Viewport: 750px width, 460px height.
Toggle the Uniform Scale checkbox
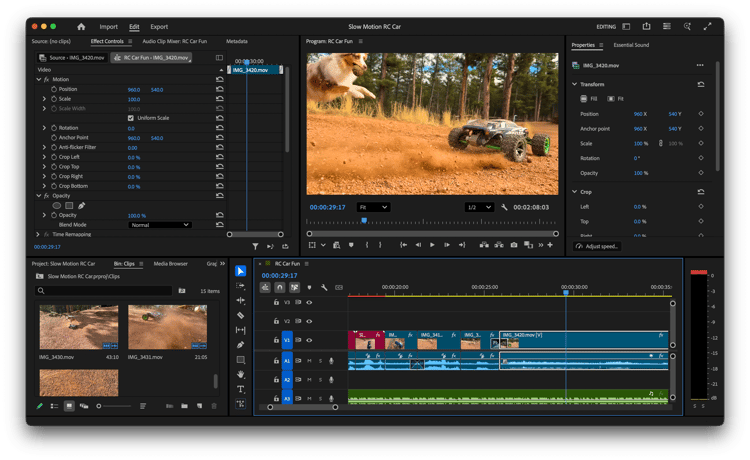pos(131,118)
